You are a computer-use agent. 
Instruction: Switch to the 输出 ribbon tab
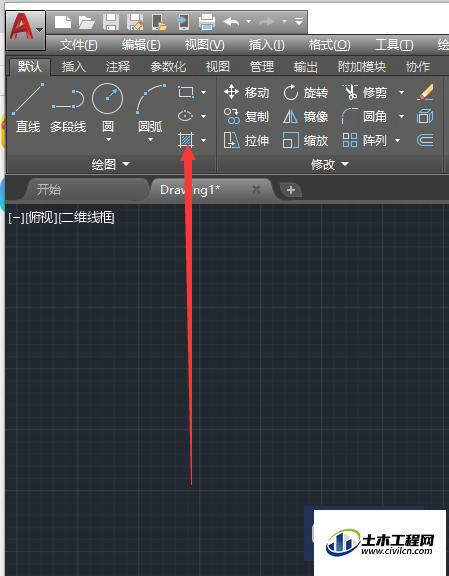(x=306, y=66)
